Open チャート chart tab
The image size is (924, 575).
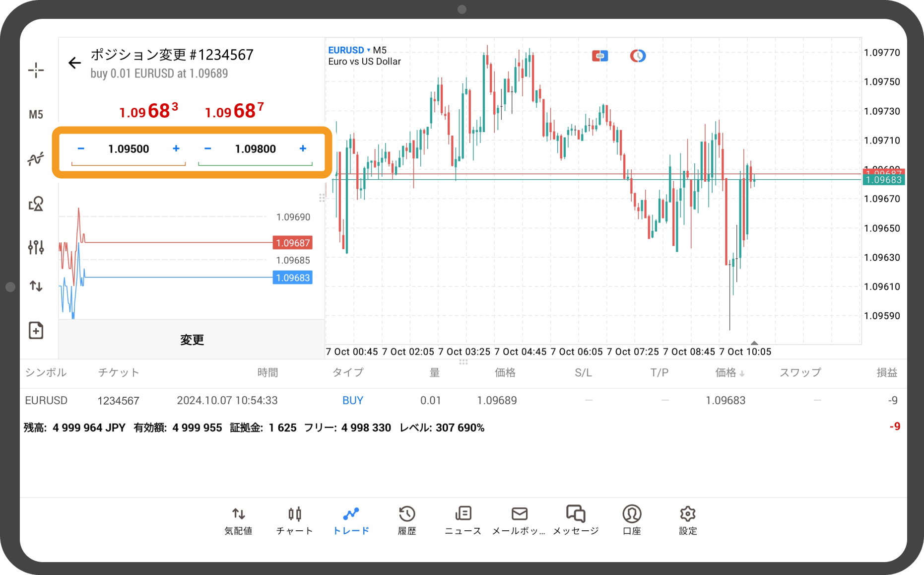pos(294,521)
